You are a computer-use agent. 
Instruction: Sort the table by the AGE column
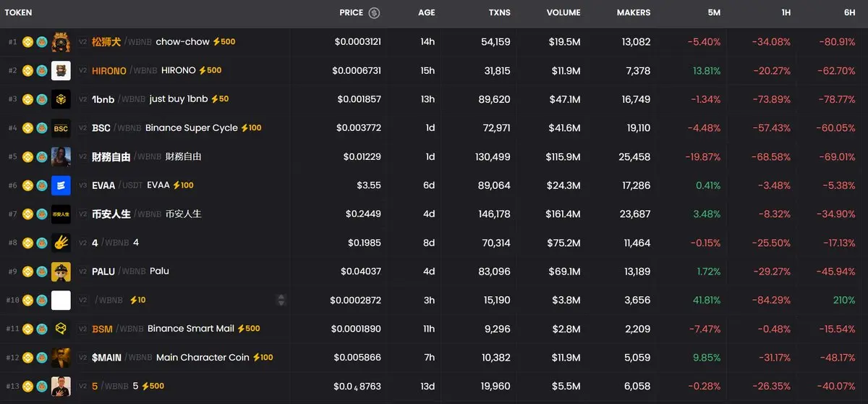tap(426, 12)
